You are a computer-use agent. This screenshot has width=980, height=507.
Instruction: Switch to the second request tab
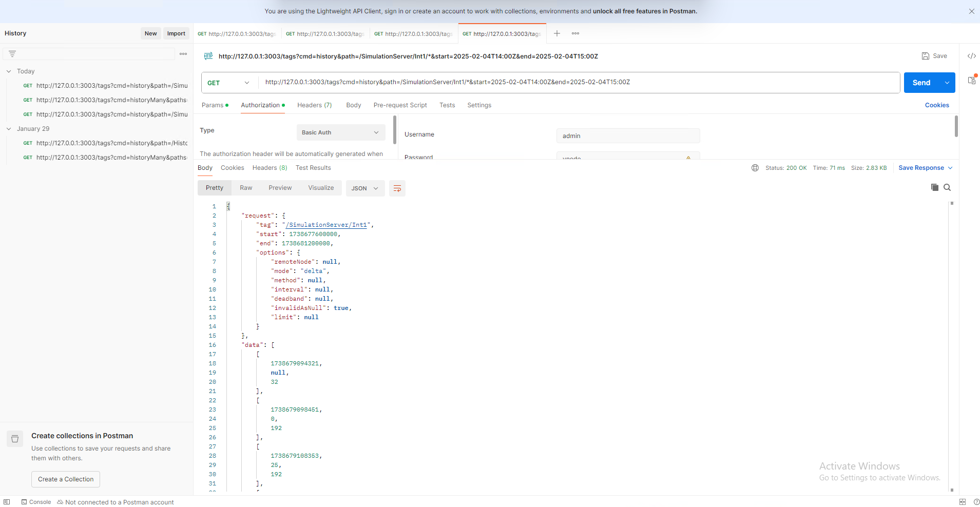tap(325, 34)
